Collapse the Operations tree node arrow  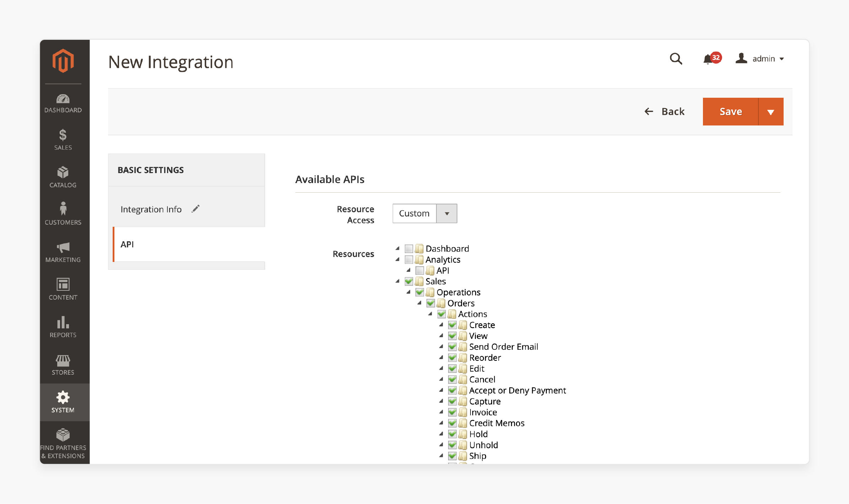point(408,292)
